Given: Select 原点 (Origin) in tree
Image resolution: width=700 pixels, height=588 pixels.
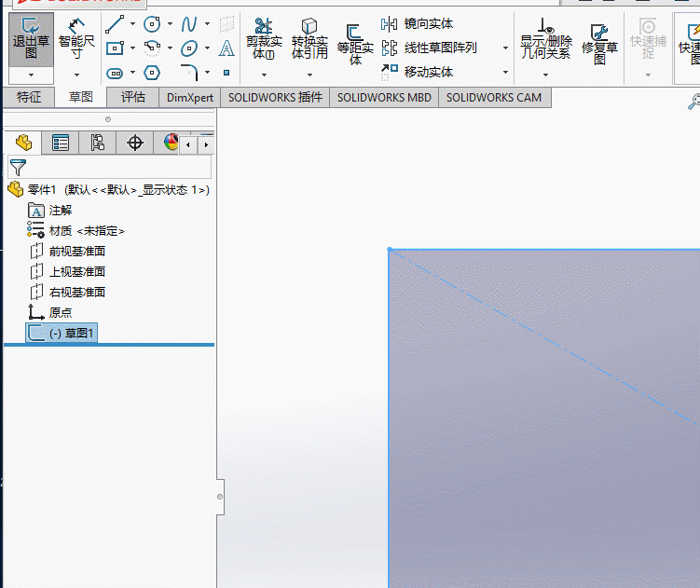Looking at the screenshot, I should point(49,312).
